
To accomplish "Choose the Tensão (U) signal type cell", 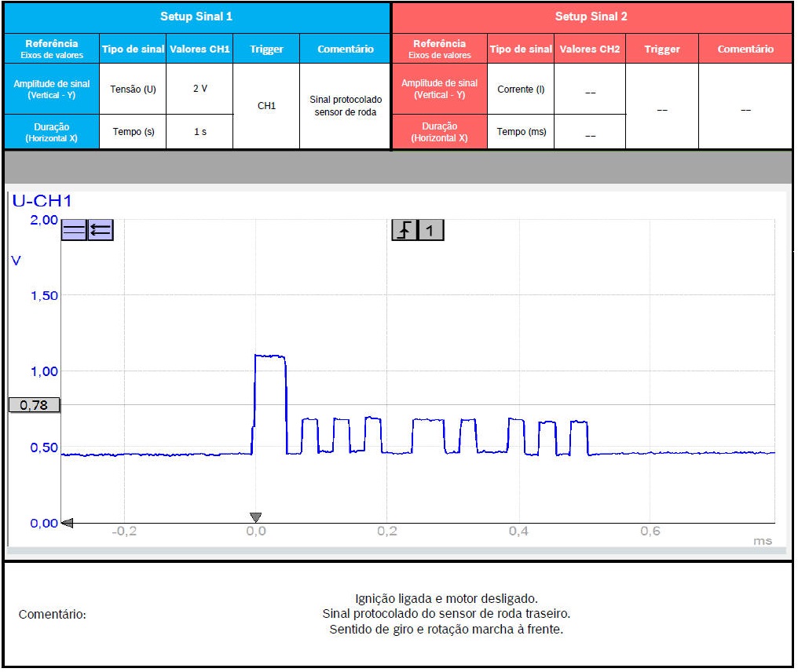I will pyautogui.click(x=133, y=89).
